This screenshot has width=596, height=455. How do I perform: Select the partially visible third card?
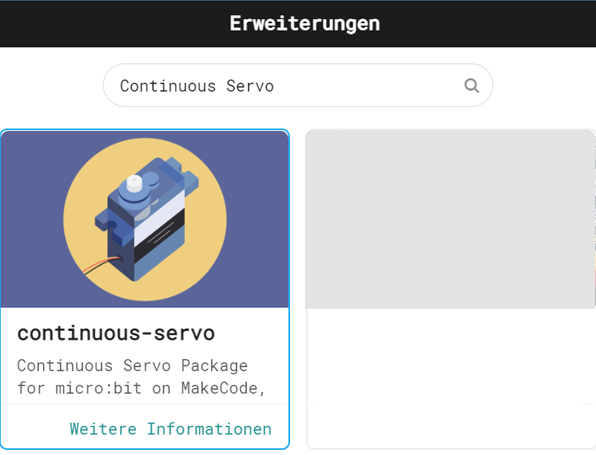pyautogui.click(x=595, y=220)
